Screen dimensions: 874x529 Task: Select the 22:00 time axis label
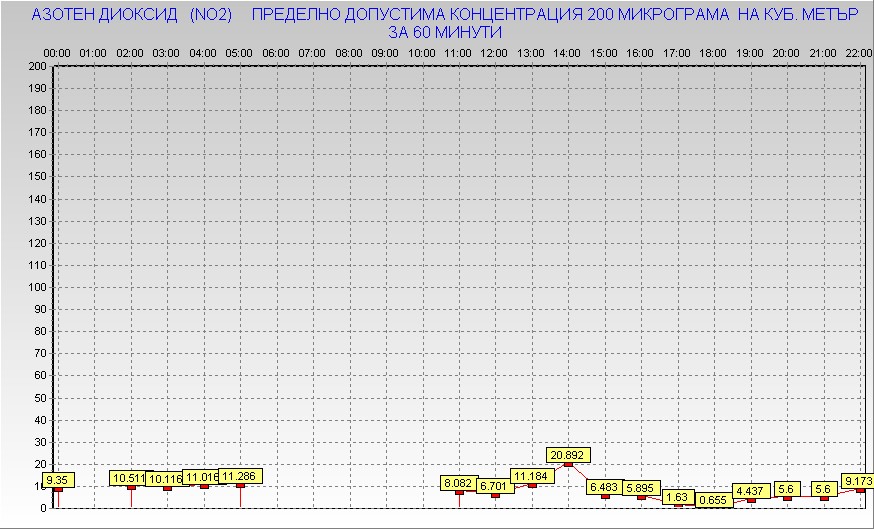[x=859, y=52]
